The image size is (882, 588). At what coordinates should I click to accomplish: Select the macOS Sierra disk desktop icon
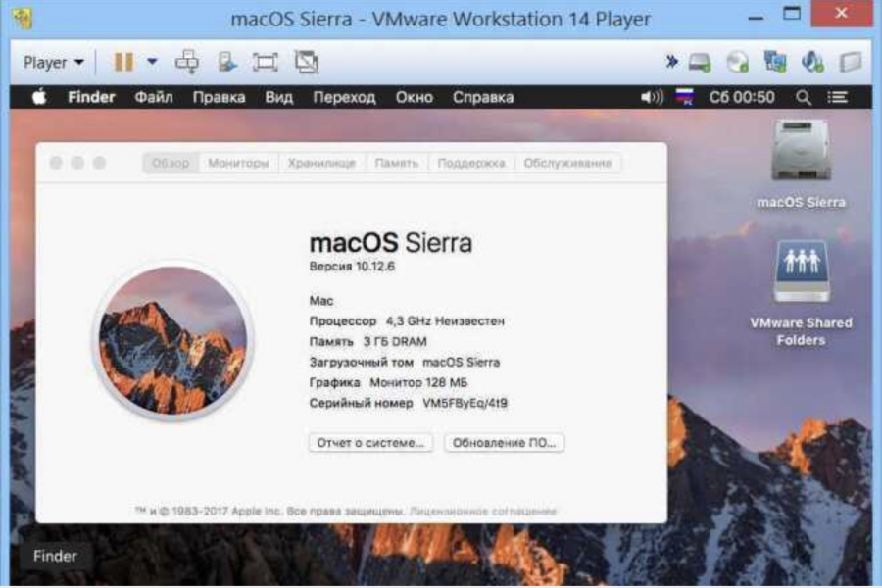(801, 164)
